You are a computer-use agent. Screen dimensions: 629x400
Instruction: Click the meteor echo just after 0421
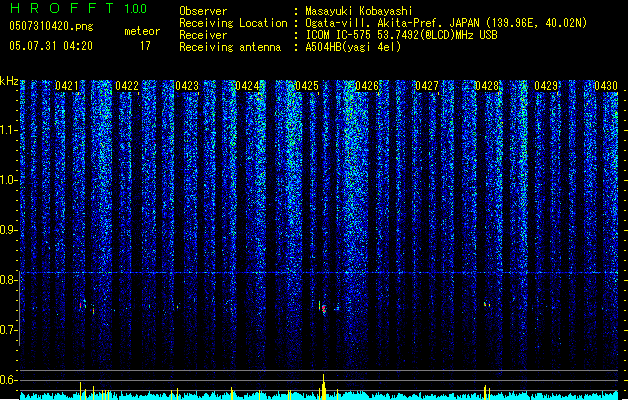click(x=82, y=305)
